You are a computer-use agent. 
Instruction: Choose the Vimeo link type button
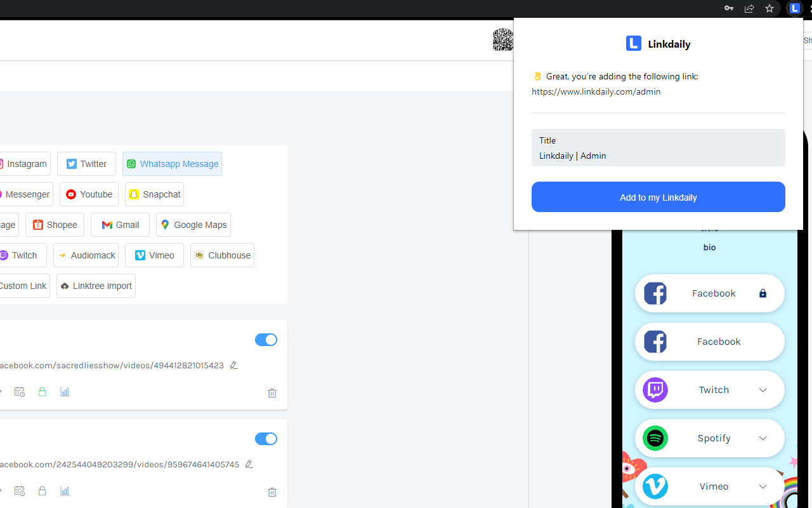pyautogui.click(x=154, y=255)
